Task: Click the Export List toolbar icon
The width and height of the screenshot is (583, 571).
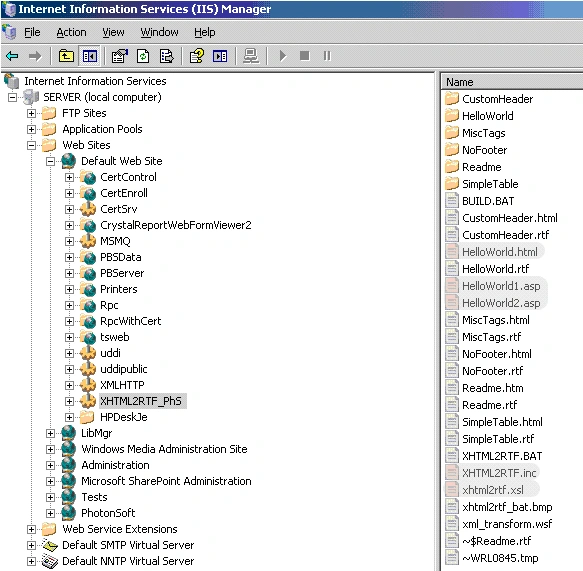Action: (x=166, y=56)
